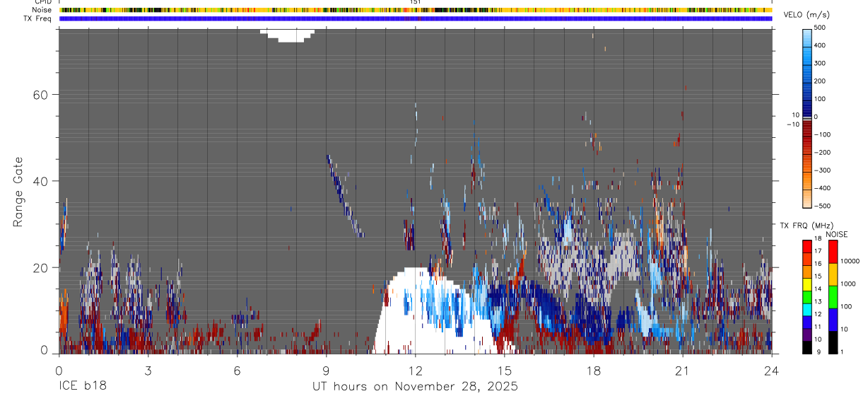Click the hour '21' tick label on time axis

point(683,370)
